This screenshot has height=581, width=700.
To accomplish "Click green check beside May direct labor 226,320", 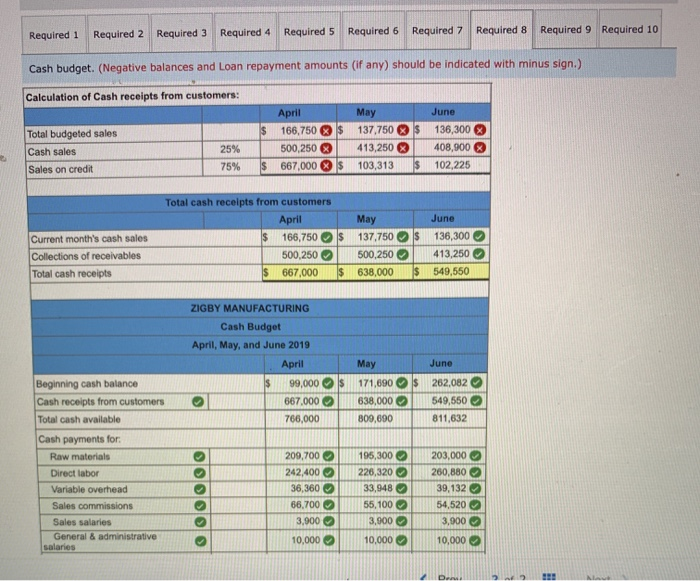I will [x=402, y=472].
